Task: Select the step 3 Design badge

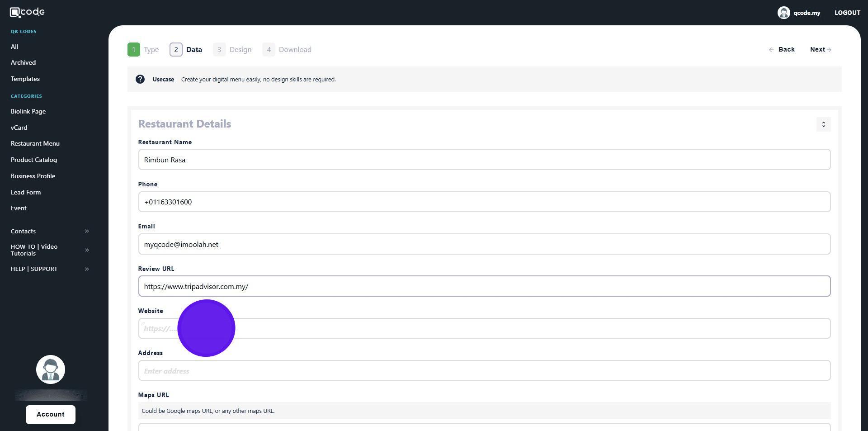Action: 219,50
